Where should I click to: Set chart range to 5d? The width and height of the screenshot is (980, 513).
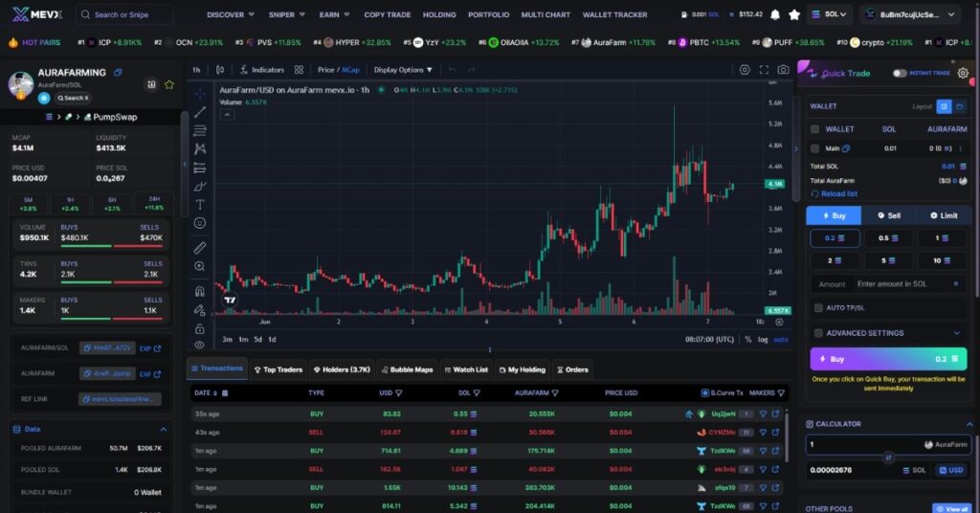point(257,340)
